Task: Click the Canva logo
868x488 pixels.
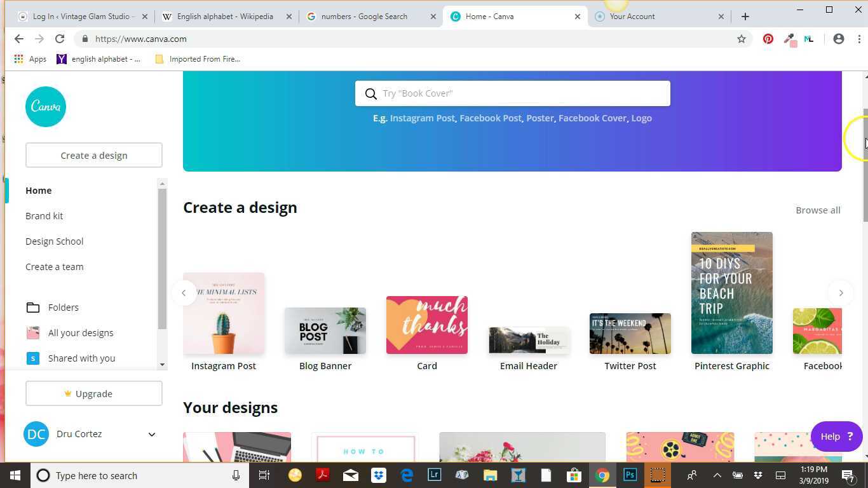Action: click(x=46, y=107)
